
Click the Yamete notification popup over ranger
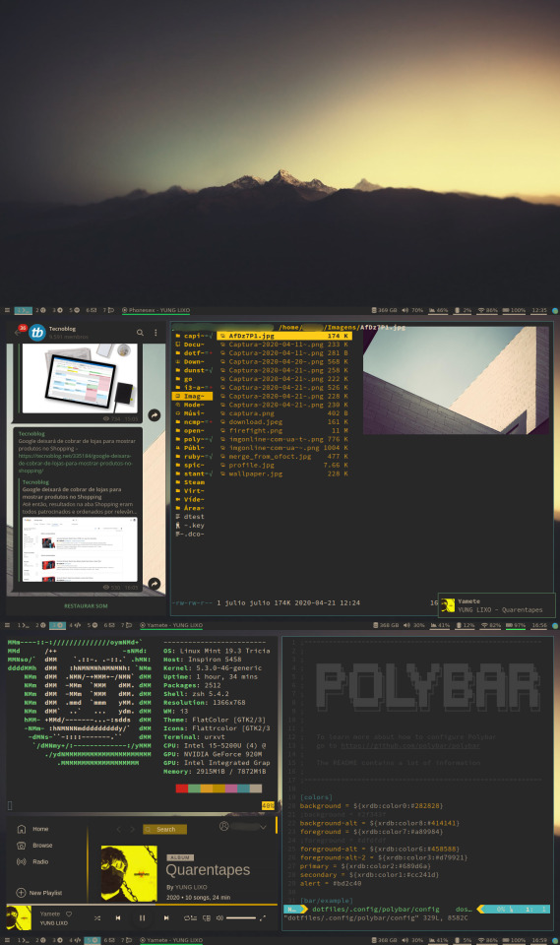point(495,605)
